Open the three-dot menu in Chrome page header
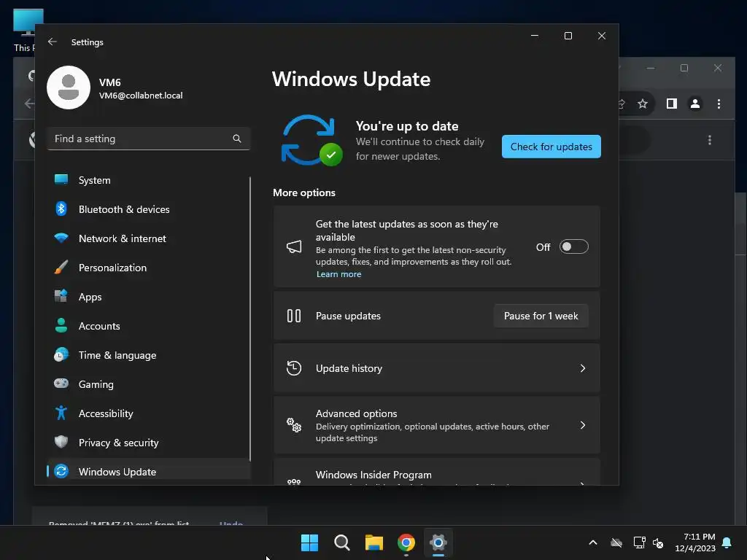 pos(710,140)
